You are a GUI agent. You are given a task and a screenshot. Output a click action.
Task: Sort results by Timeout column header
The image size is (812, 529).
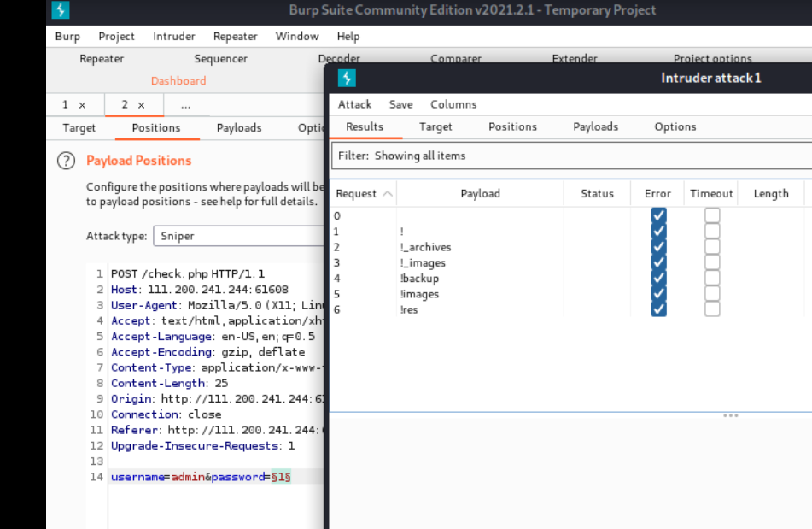[x=711, y=194]
